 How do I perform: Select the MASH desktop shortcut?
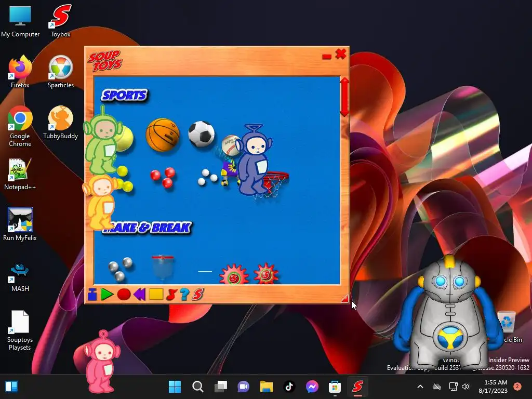20,277
